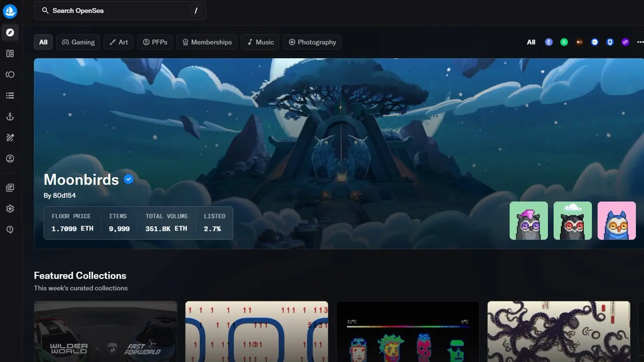Image resolution: width=644 pixels, height=362 pixels.
Task: Switch to the Art category
Action: point(118,42)
